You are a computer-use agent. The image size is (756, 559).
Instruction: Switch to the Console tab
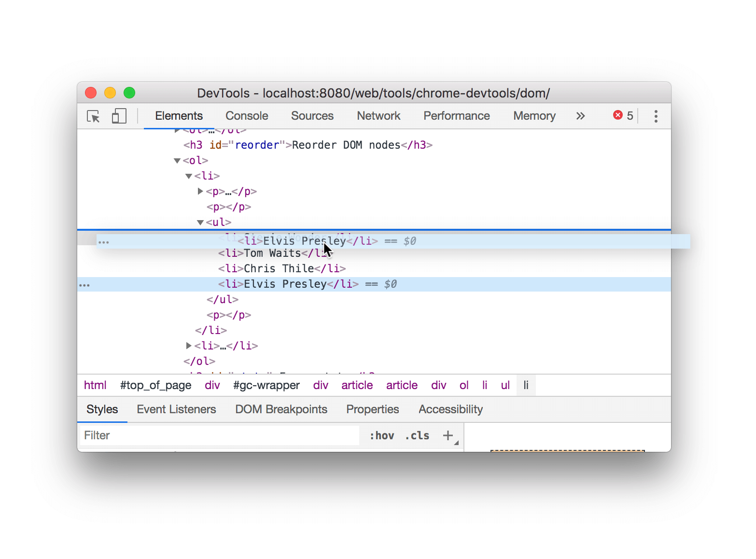246,116
